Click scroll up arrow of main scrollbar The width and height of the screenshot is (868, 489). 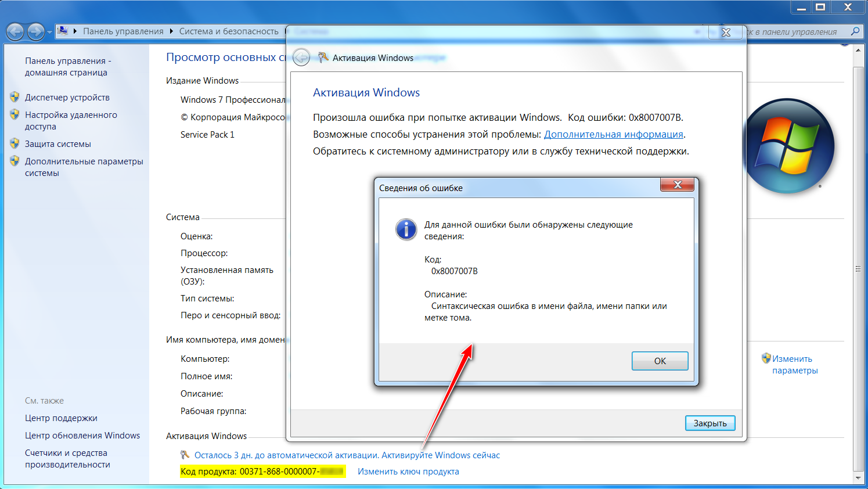[858, 51]
